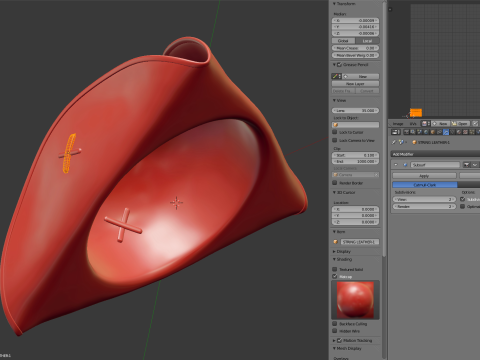Click the plus icon beside grease pencil New
The height and width of the screenshot is (360, 480).
tap(345, 76)
